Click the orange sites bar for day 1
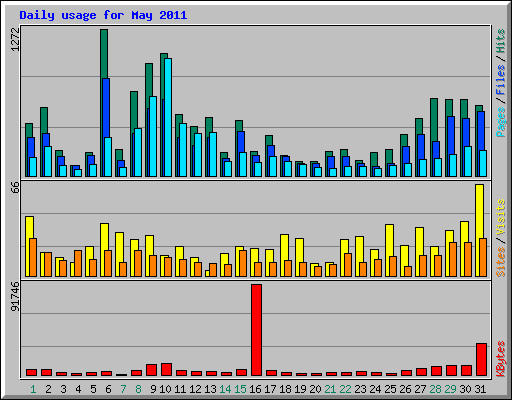 coord(33,257)
